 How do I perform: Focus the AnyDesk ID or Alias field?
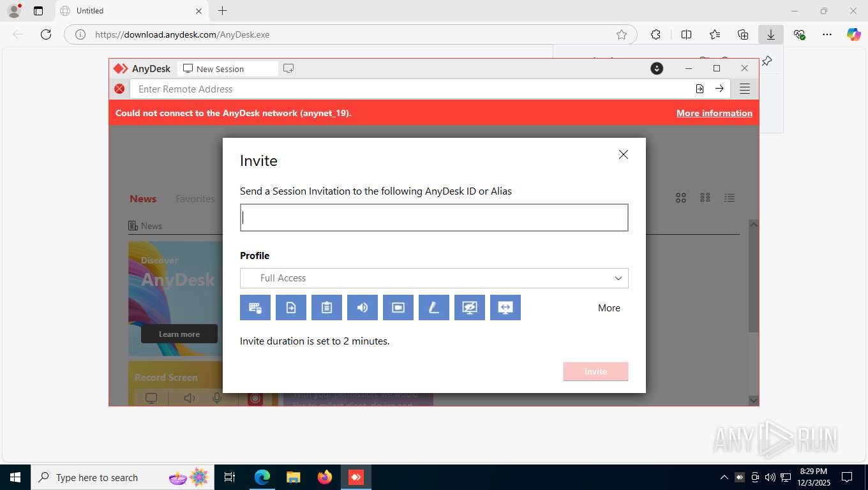(x=434, y=218)
